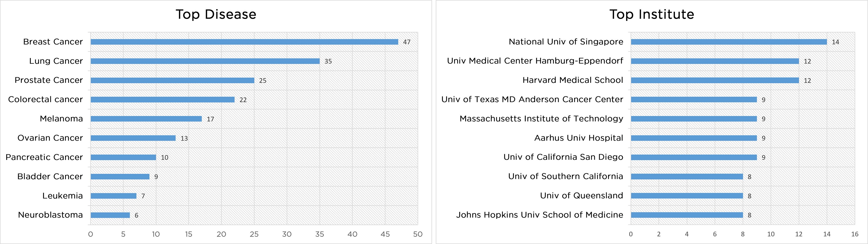Click the Univ Medical Center Hamburg-Eppendorf label
This screenshot has width=868, height=244.
(x=535, y=61)
